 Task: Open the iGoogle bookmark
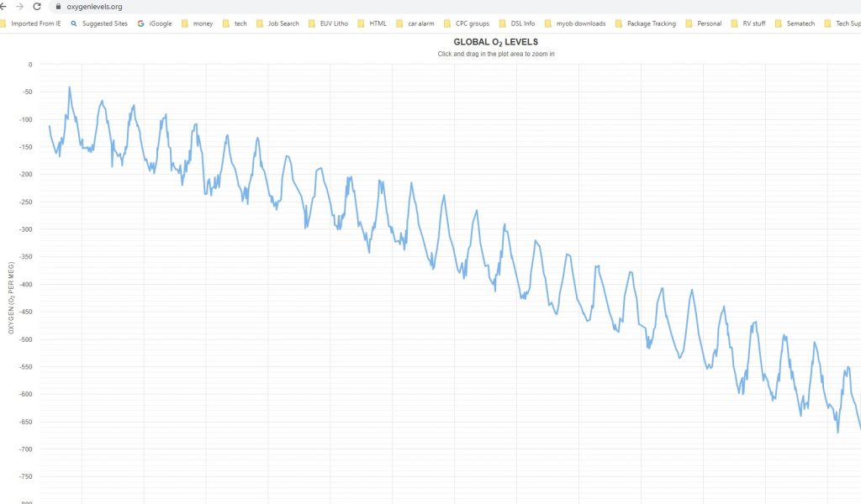pos(155,24)
